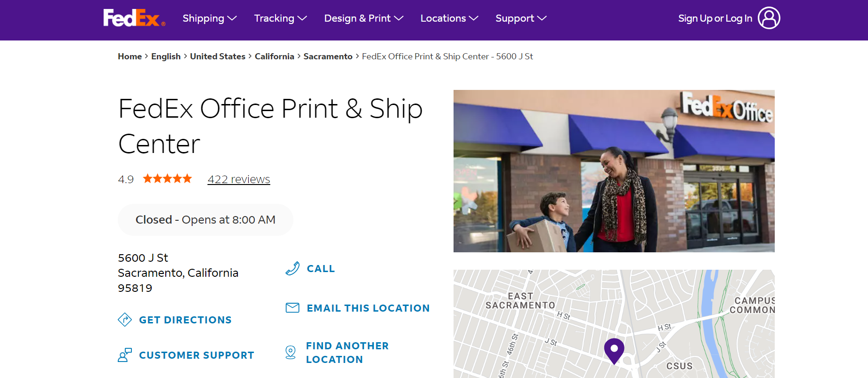
Task: Expand the Design & Print chevron
Action: click(x=398, y=18)
